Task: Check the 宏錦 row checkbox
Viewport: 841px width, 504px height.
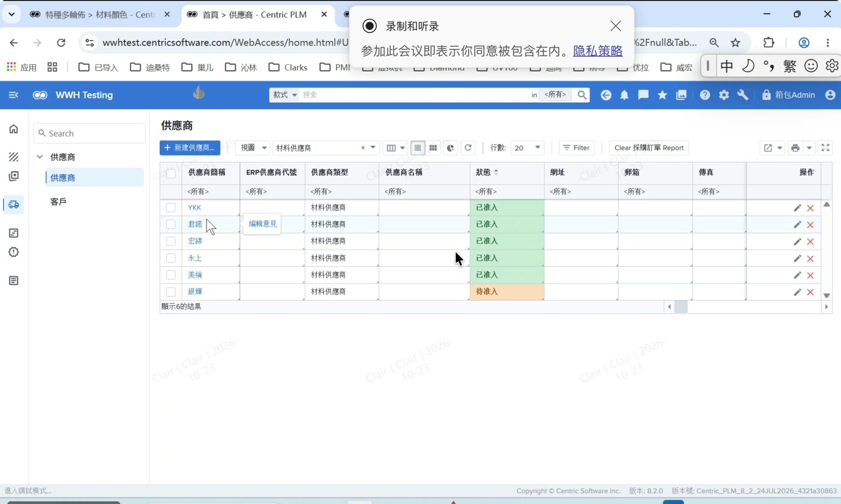Action: click(171, 241)
